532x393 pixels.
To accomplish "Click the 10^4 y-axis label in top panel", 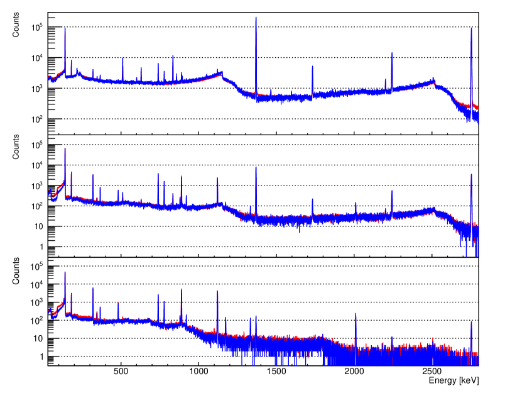I will (37, 58).
